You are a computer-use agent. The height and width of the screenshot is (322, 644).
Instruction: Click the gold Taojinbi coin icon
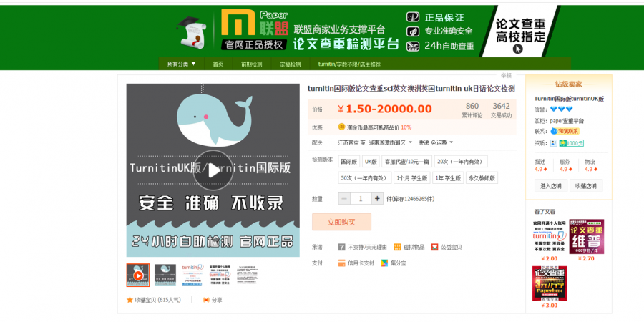tap(341, 127)
